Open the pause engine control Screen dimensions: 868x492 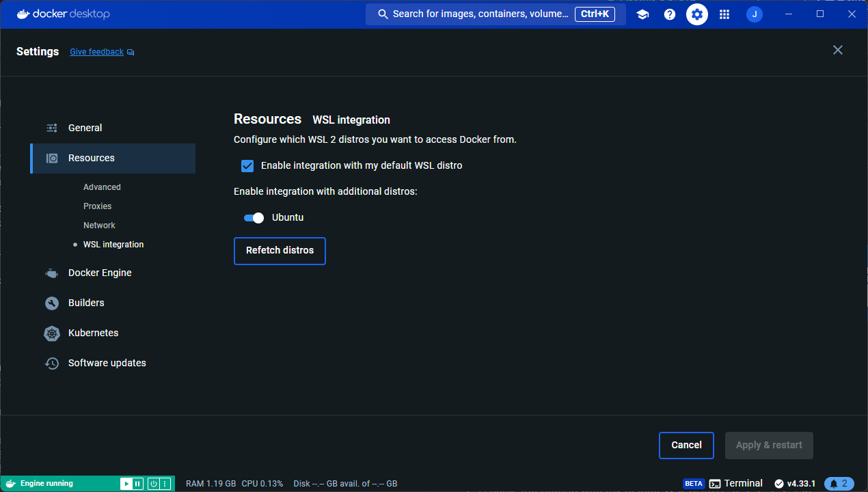coord(137,484)
